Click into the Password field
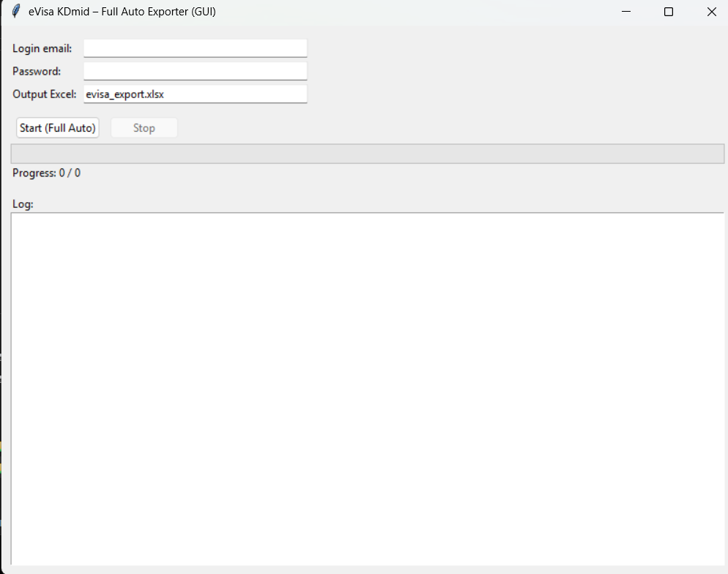Viewport: 728px width, 574px height. coord(196,71)
